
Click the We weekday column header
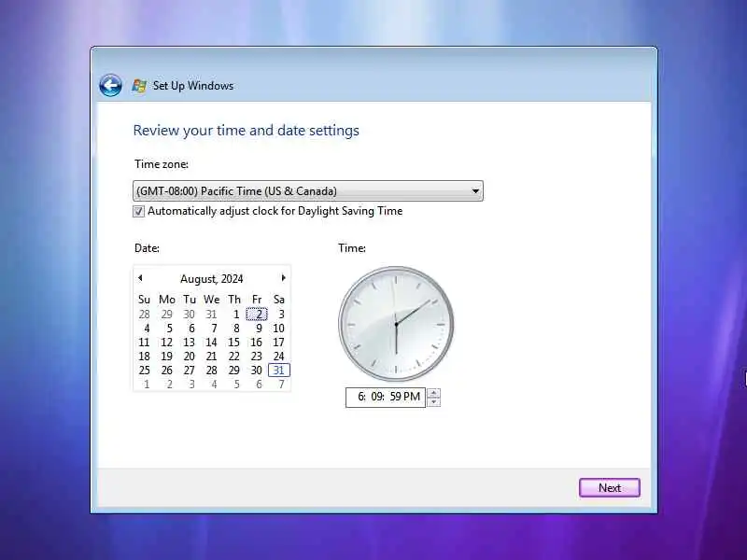pos(212,300)
